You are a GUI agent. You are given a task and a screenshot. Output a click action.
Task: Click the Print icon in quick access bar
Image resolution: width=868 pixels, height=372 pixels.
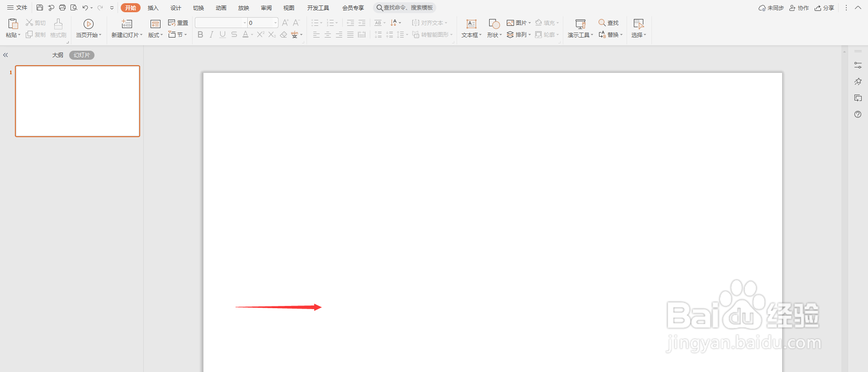62,8
